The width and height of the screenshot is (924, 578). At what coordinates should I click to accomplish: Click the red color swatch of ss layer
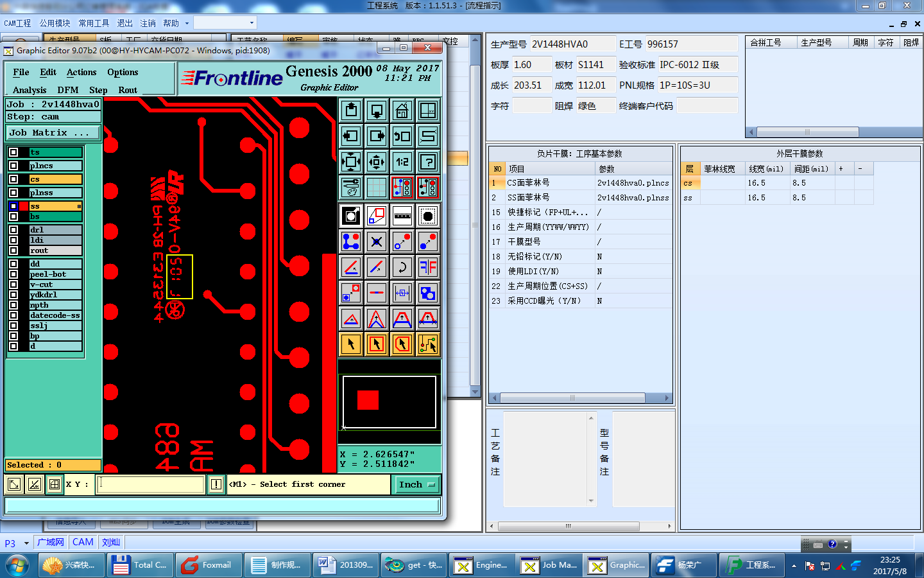[24, 206]
